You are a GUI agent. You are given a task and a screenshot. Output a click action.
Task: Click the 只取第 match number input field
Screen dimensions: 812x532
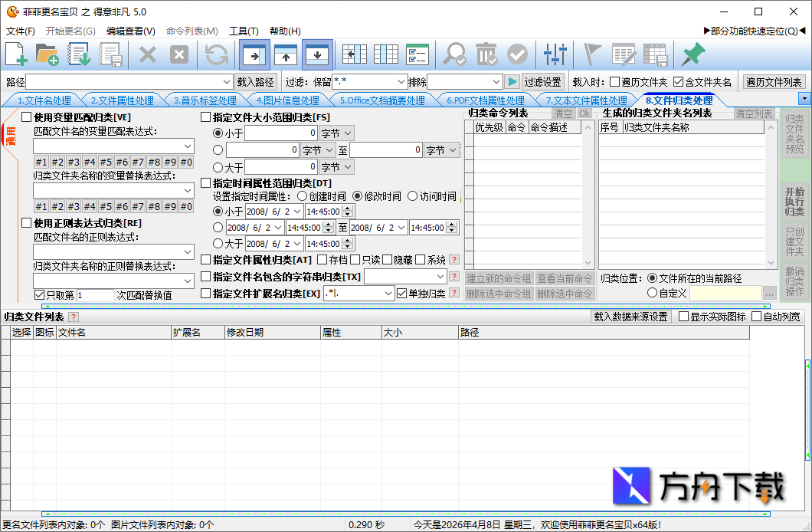coord(95,295)
